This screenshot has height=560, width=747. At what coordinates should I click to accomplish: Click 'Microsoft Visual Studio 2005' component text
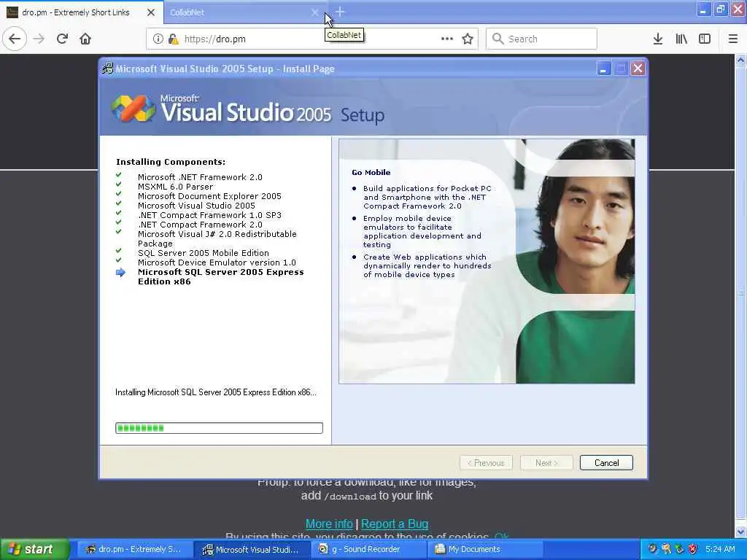[196, 206]
